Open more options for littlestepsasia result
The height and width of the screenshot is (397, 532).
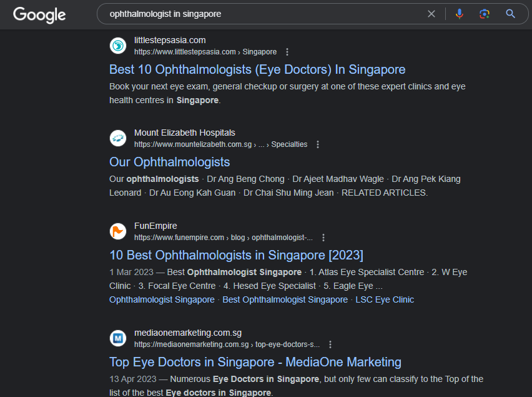[287, 52]
